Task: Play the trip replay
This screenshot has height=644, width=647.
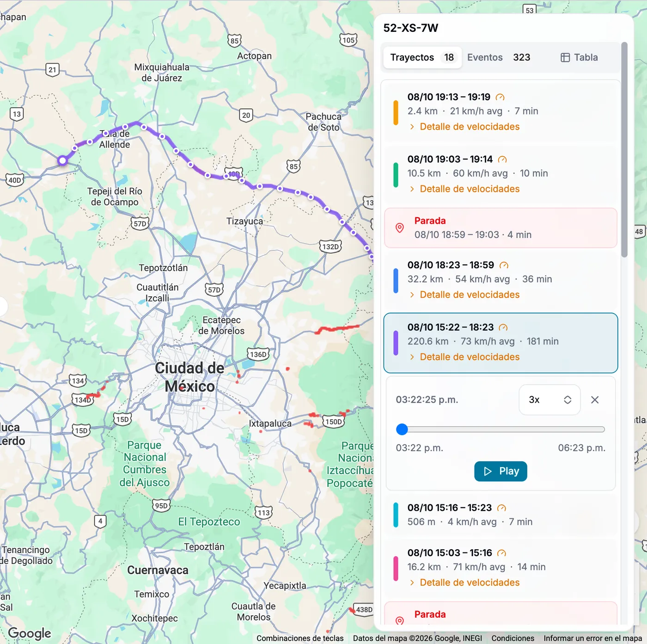Action: tap(501, 472)
